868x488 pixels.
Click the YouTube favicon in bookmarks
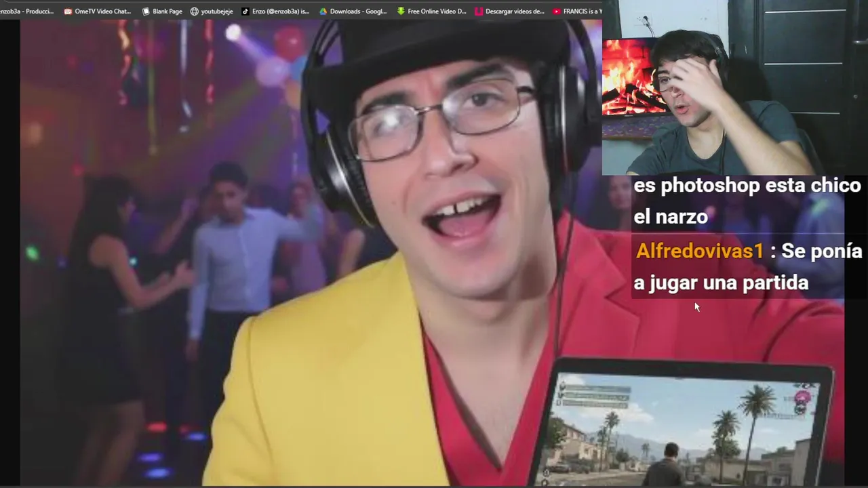point(557,11)
